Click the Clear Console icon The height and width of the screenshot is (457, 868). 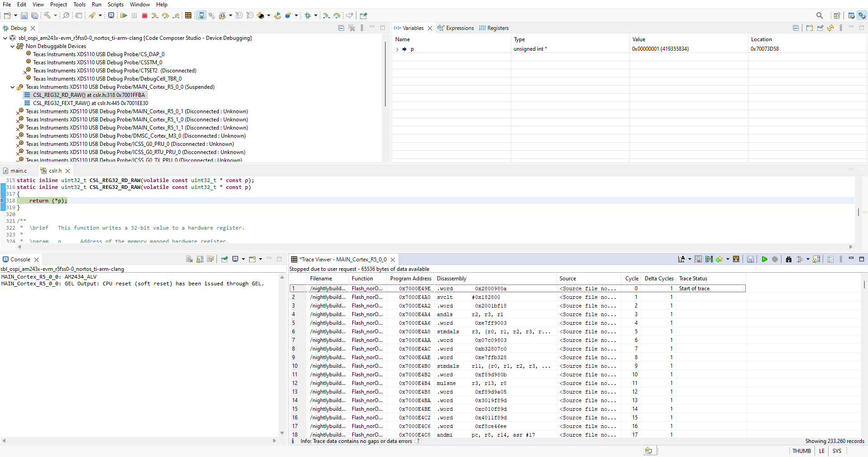point(189,259)
